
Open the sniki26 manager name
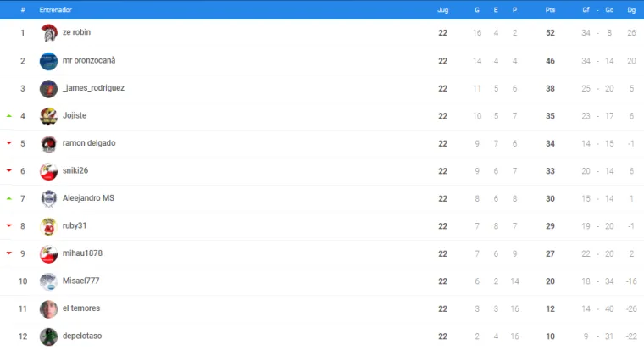[75, 170]
